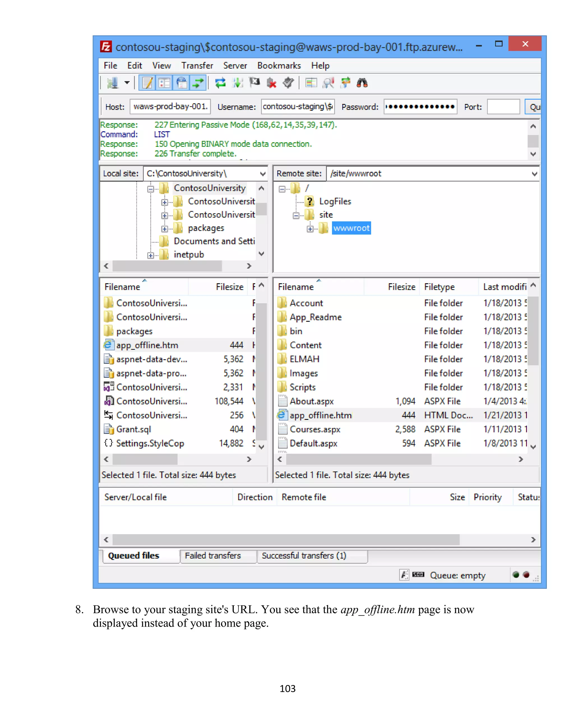This screenshot has height=728, width=574.
Task: Open Remote site path dropdown
Action: click(534, 174)
